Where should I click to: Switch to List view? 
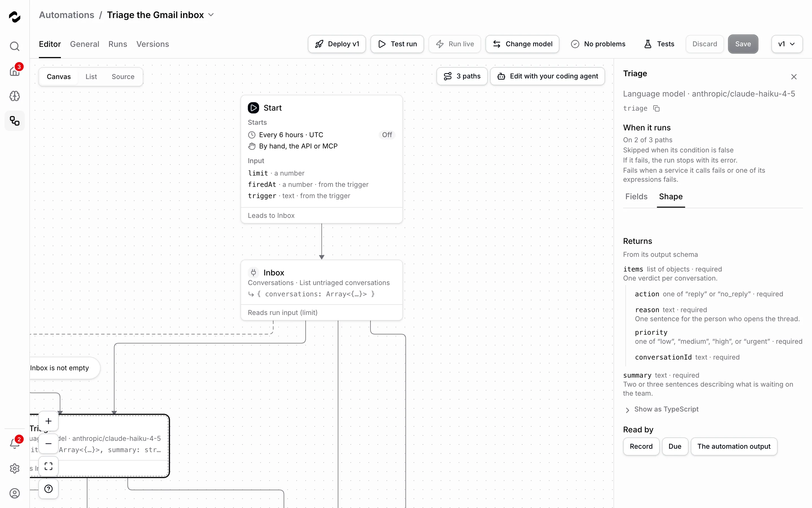point(91,76)
